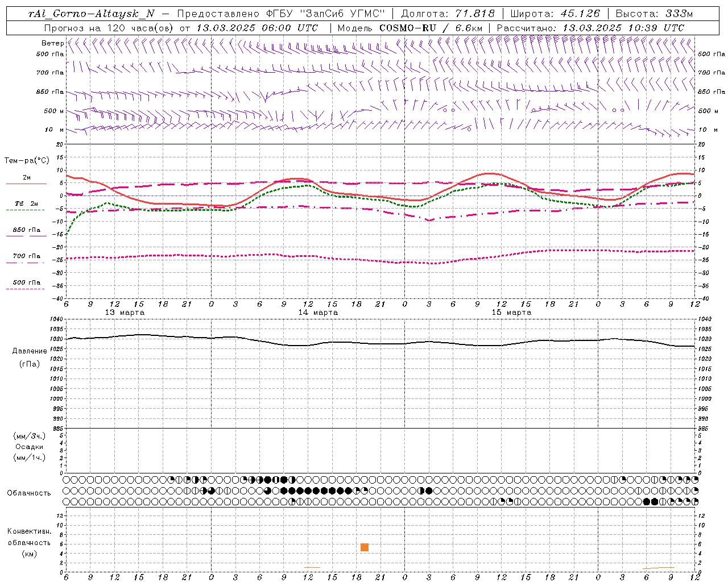Click the "Облачность" cloud cover label
728x582 pixels.
[29, 493]
